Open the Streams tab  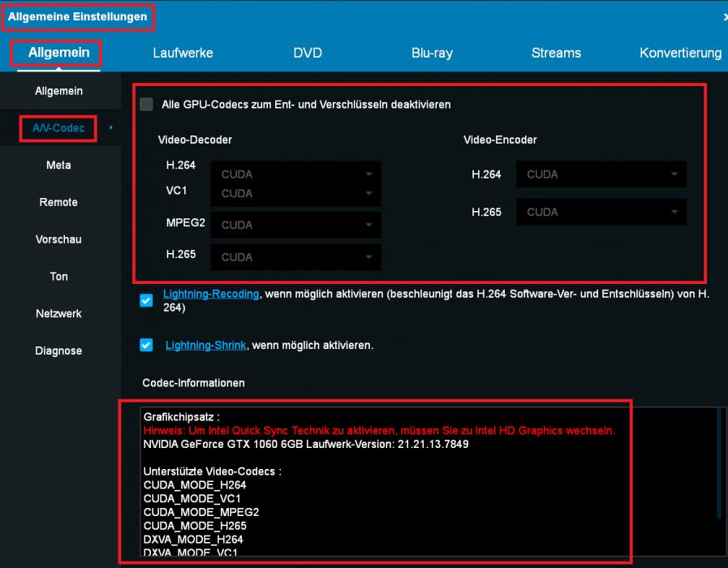click(556, 53)
